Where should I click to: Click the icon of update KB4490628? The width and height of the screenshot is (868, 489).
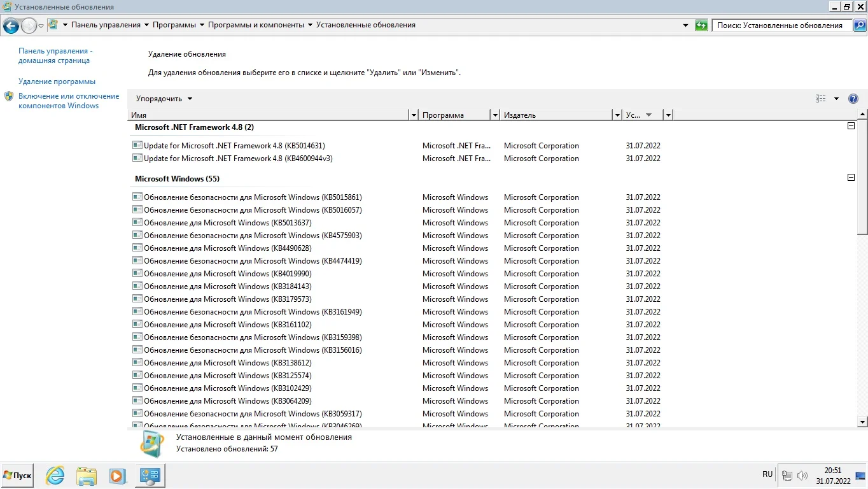(x=137, y=248)
